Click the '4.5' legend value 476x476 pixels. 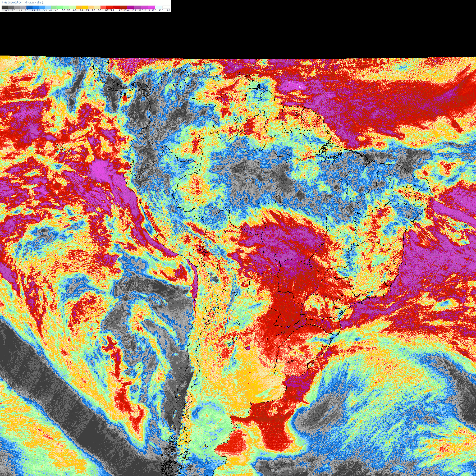(57, 10)
